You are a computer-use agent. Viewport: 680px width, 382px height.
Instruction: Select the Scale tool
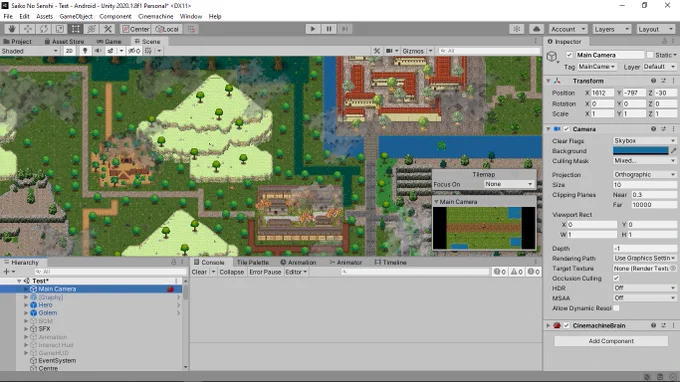[60, 29]
